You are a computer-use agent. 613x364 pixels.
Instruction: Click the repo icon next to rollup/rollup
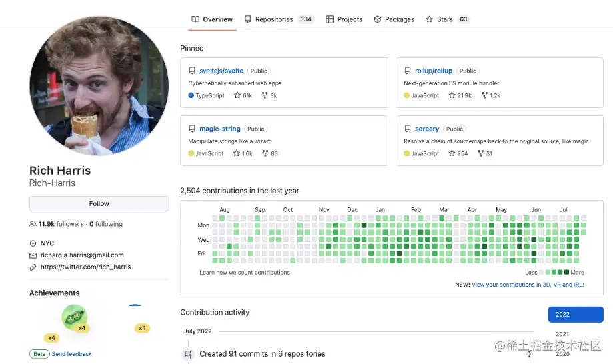pos(408,71)
